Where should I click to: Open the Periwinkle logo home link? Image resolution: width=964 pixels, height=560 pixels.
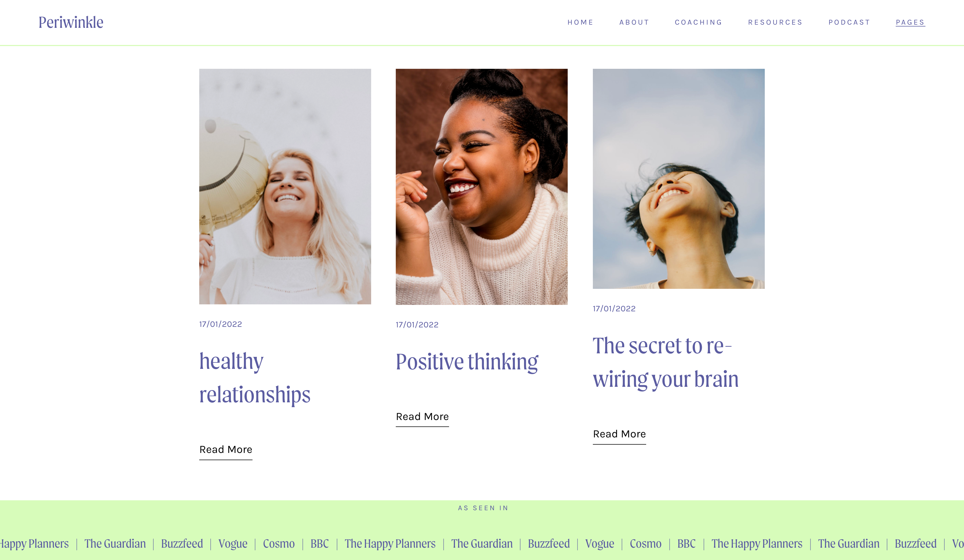click(x=71, y=22)
